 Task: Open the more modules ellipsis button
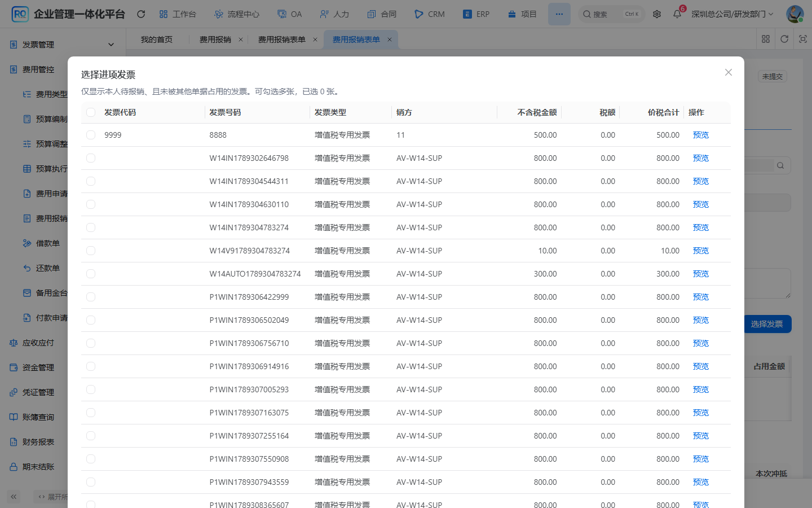(x=559, y=14)
